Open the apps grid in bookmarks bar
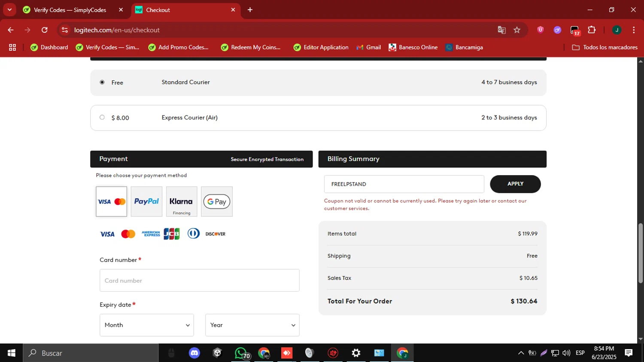The width and height of the screenshot is (644, 362). pos(12,47)
